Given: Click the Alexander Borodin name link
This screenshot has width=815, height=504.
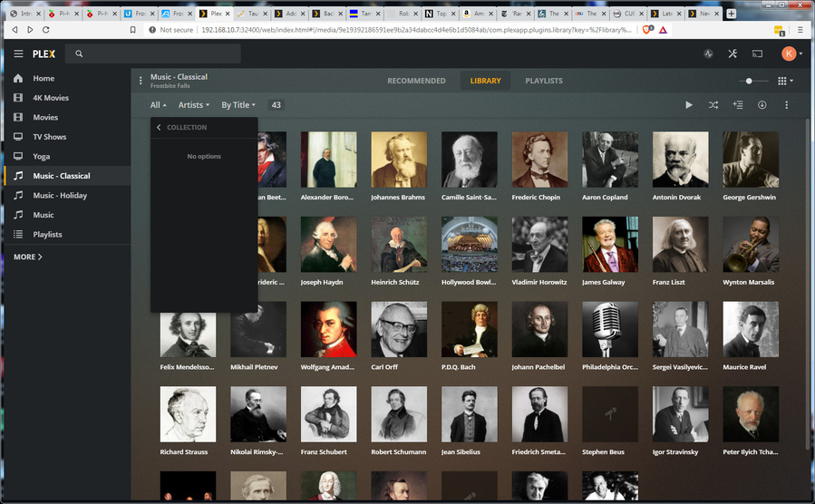Looking at the screenshot, I should point(327,198).
